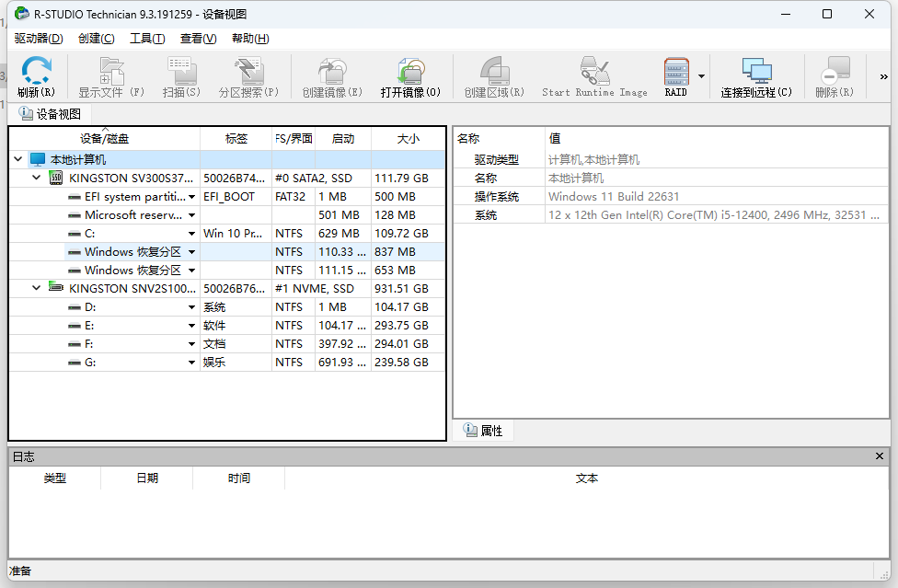Click the KINGSTON SNV2S100 NVMe drive icon
The width and height of the screenshot is (898, 588).
[x=55, y=287]
